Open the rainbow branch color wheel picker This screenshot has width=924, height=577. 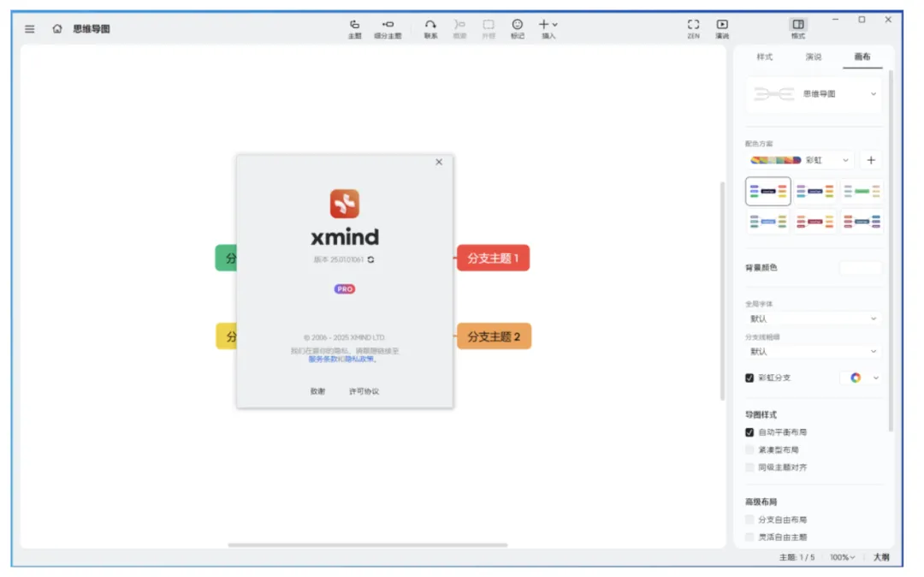856,378
